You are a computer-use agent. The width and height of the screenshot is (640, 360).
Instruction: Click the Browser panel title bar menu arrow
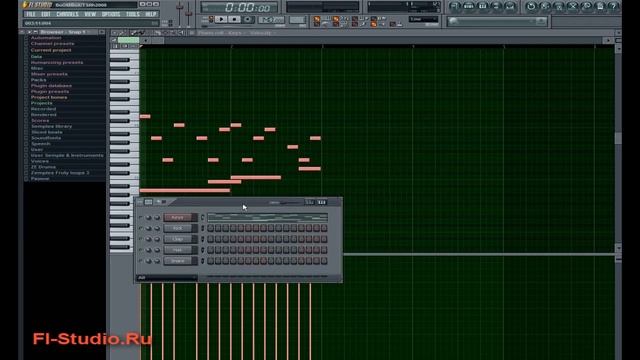click(x=29, y=32)
